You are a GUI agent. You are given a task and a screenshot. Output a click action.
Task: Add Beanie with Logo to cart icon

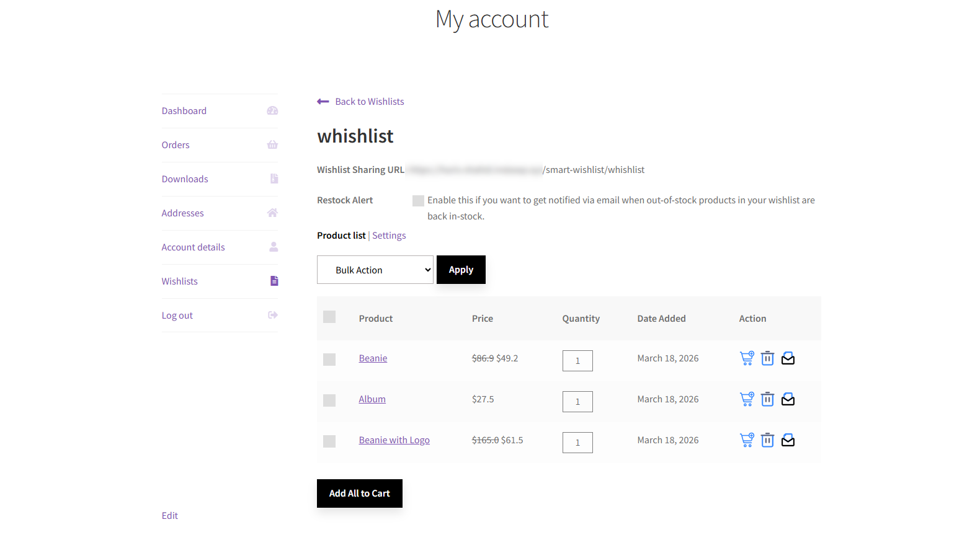[747, 440]
